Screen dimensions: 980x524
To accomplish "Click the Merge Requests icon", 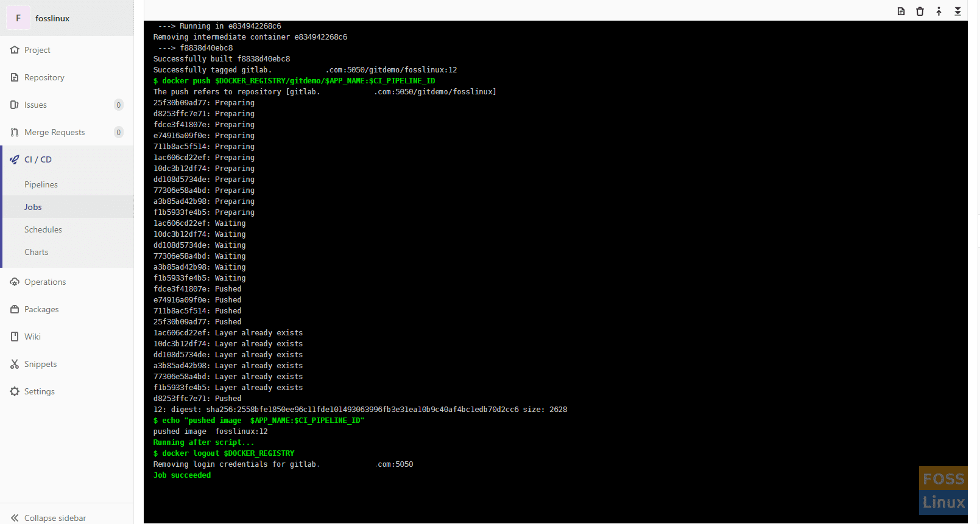I will pos(15,132).
